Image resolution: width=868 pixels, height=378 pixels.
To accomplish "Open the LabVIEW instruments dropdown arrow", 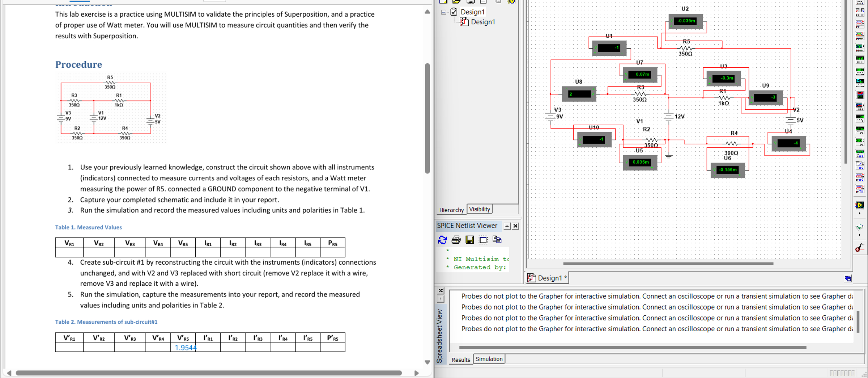I will (860, 213).
